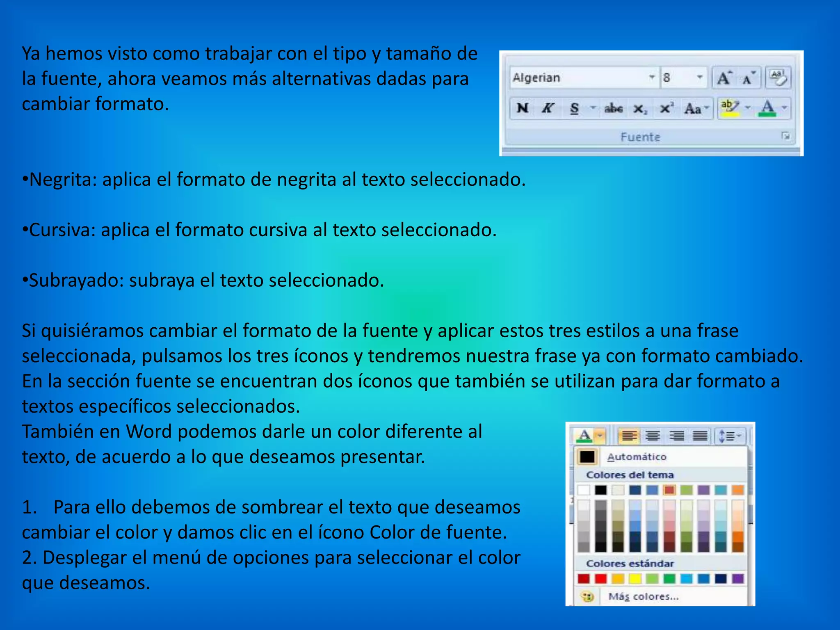Open the Algerian font name dropdown arrow

click(x=651, y=77)
